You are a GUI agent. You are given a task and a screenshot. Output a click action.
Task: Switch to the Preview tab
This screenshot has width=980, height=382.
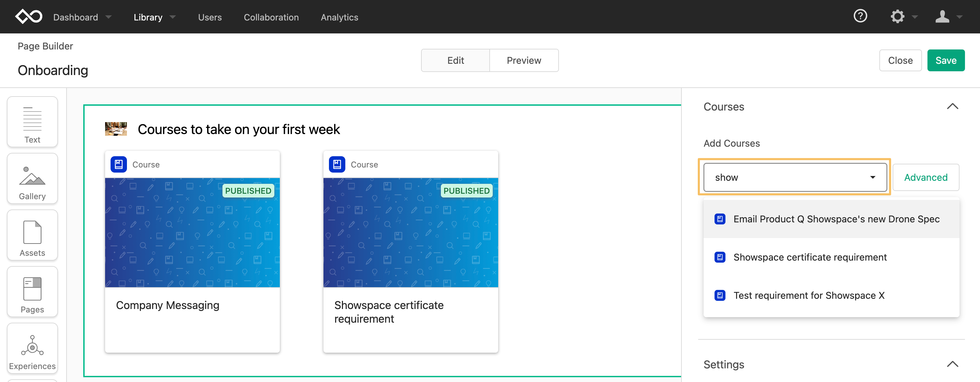point(524,60)
